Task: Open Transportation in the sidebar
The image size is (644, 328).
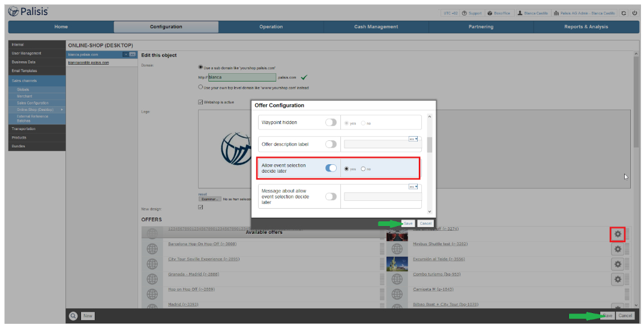Action: coord(37,129)
